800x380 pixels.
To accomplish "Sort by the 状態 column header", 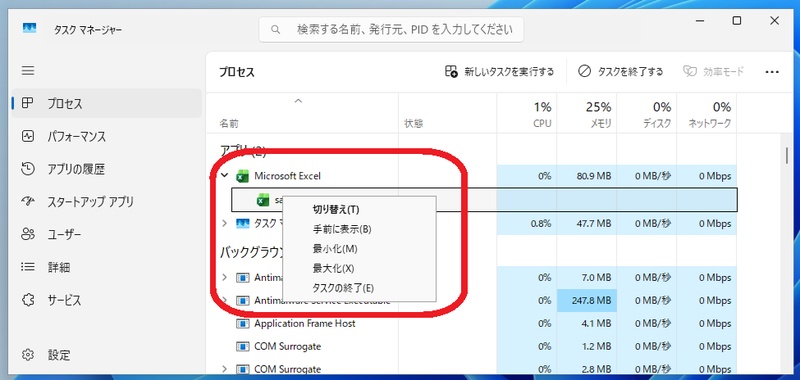I will tap(447, 113).
